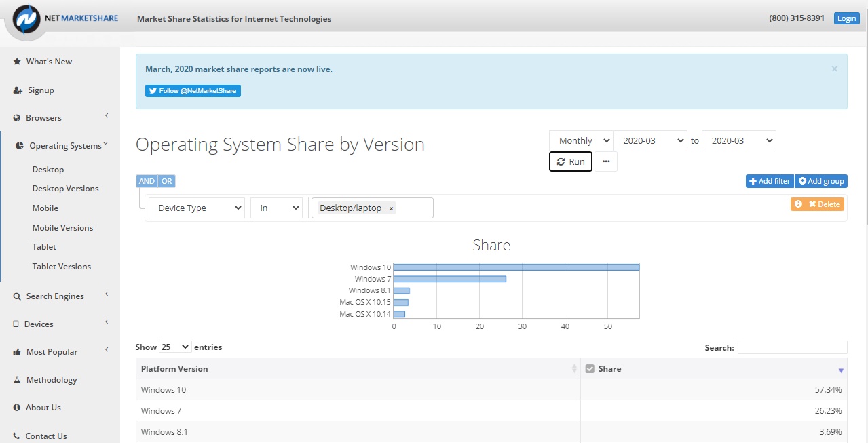Click the Windows 7 chart bar
The height and width of the screenshot is (443, 868).
pyautogui.click(x=450, y=279)
